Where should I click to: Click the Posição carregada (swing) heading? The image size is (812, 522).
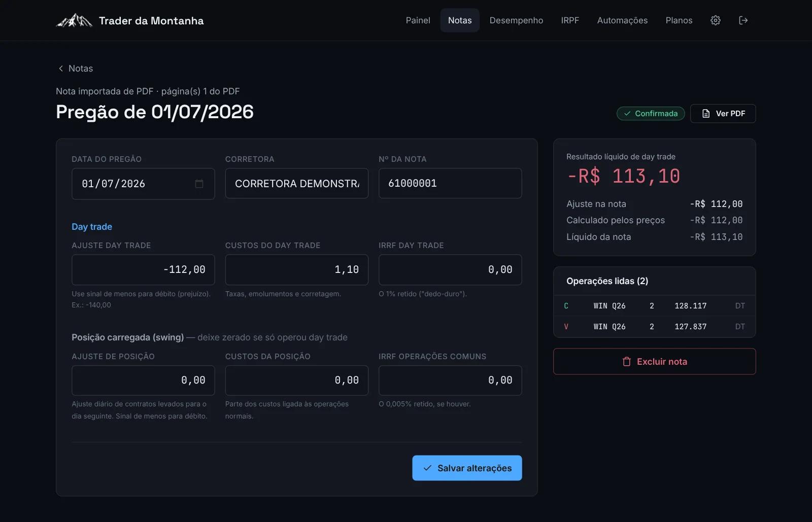coord(128,337)
